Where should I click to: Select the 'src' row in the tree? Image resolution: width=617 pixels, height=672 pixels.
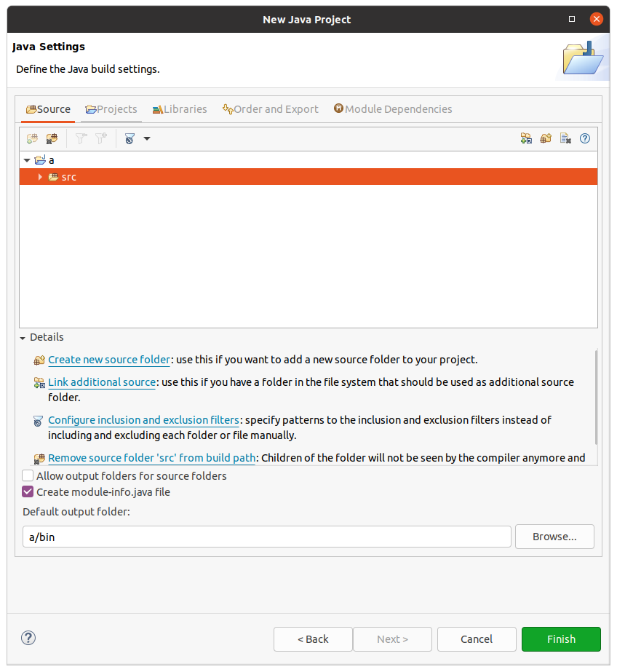pyautogui.click(x=308, y=177)
